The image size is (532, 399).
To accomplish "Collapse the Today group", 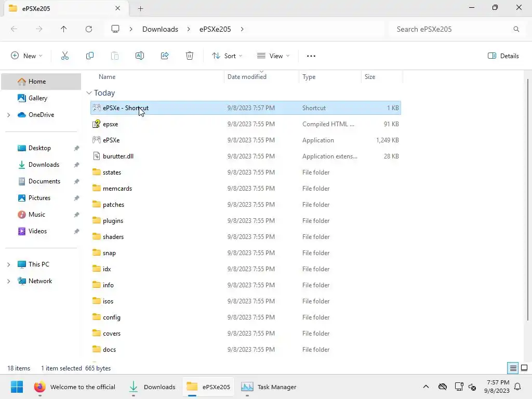I will (89, 93).
